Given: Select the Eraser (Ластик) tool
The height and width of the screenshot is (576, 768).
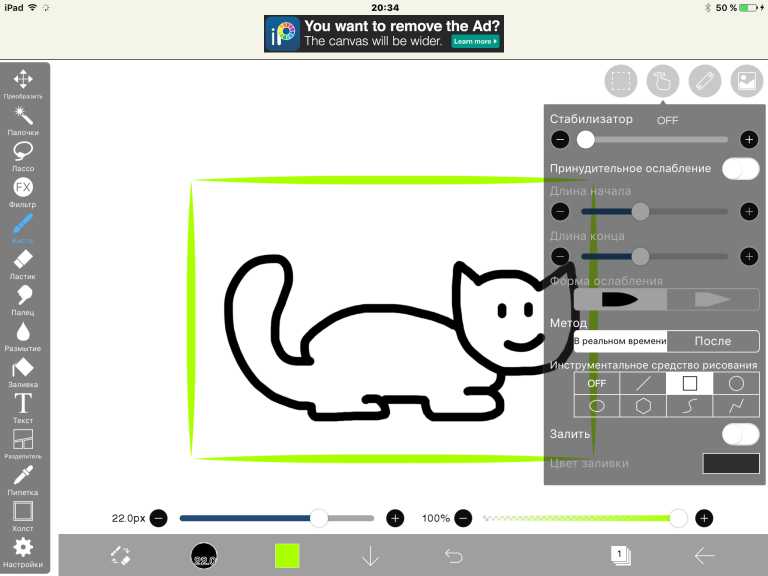Looking at the screenshot, I should coord(23,264).
